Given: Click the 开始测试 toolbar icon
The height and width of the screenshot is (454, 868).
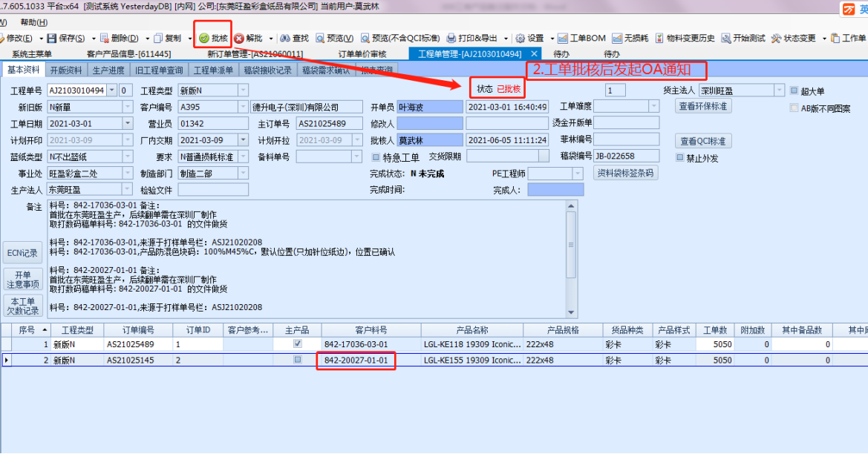Looking at the screenshot, I should coord(725,38).
